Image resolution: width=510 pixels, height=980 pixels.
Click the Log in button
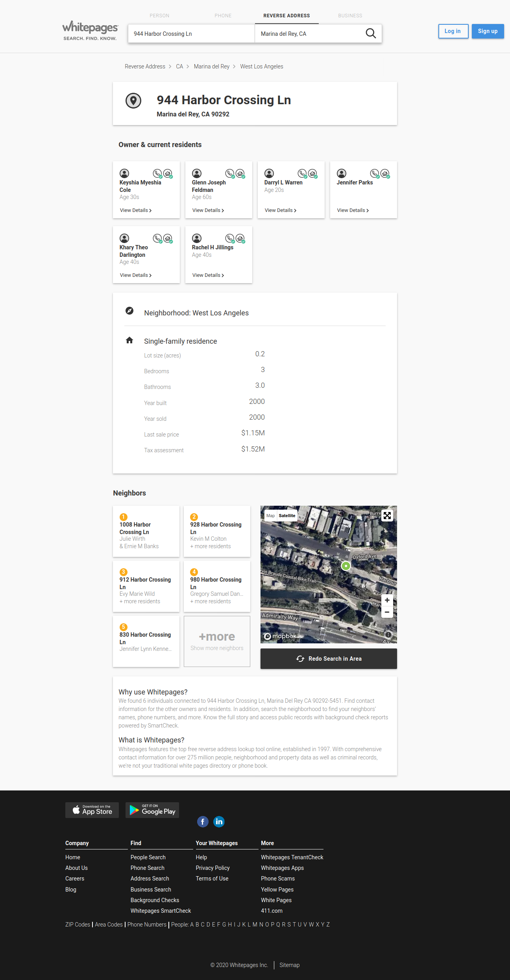click(x=453, y=31)
